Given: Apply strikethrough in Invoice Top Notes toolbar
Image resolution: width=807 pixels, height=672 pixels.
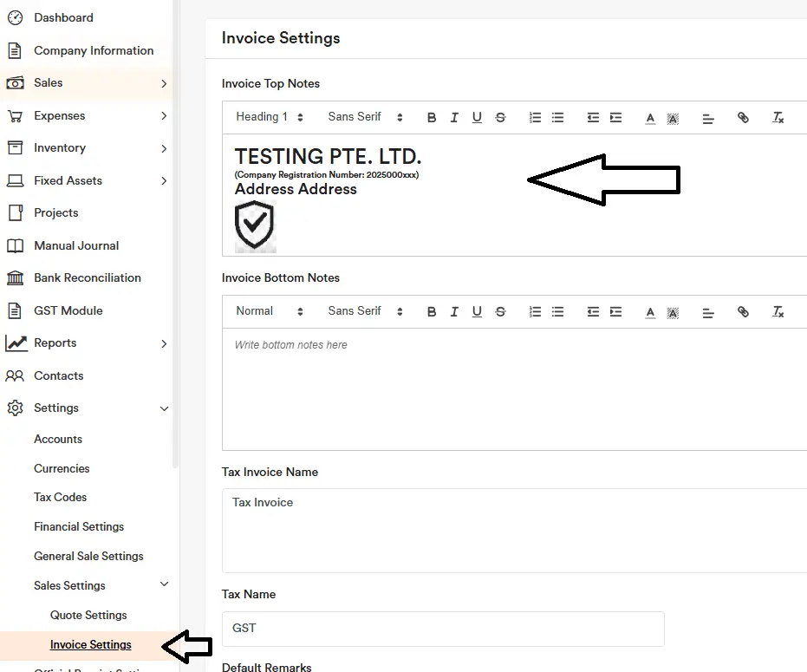Looking at the screenshot, I should (500, 118).
